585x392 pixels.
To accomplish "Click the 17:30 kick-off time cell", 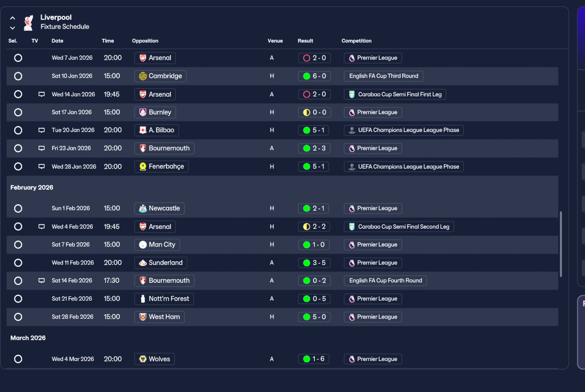I will point(112,281).
